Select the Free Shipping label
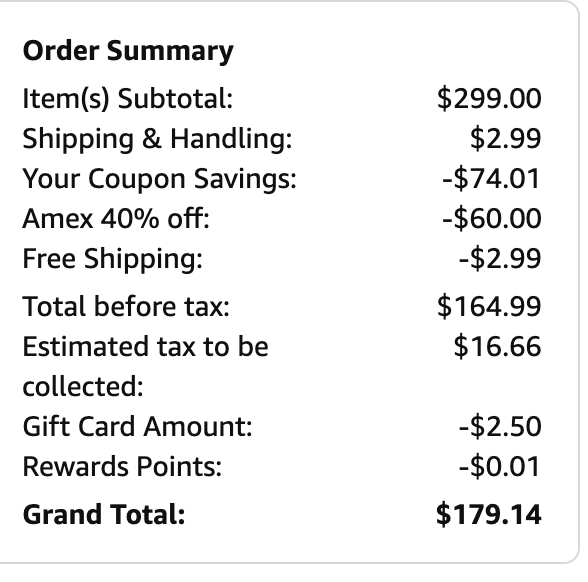This screenshot has width=588, height=582. click(x=112, y=259)
